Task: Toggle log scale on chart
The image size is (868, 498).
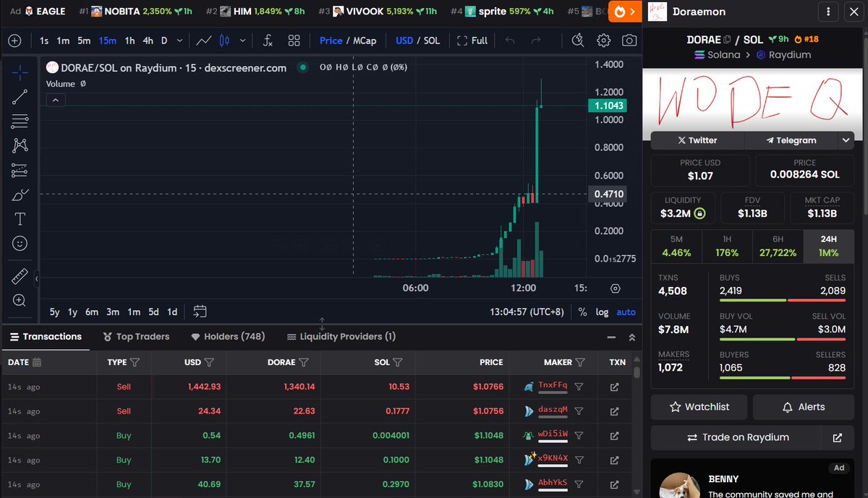Action: (x=602, y=312)
